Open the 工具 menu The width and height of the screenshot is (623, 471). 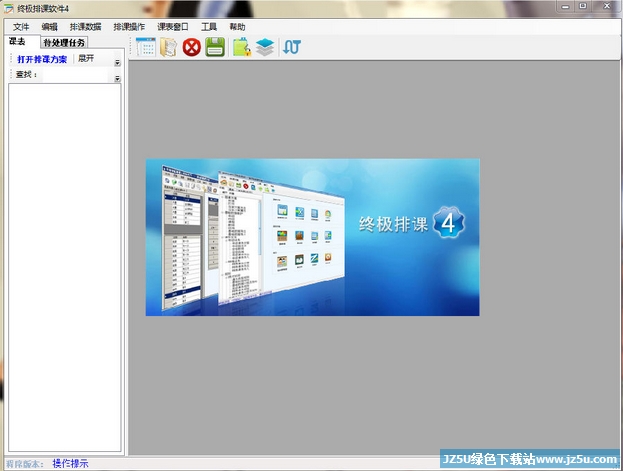209,27
